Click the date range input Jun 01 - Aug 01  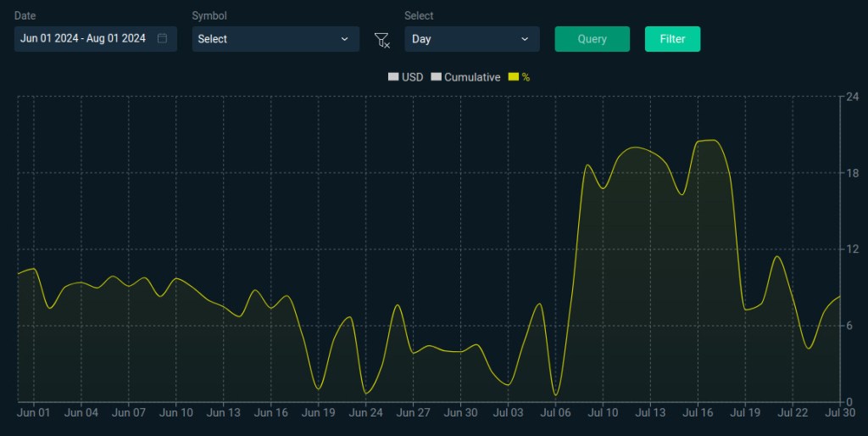[83, 39]
